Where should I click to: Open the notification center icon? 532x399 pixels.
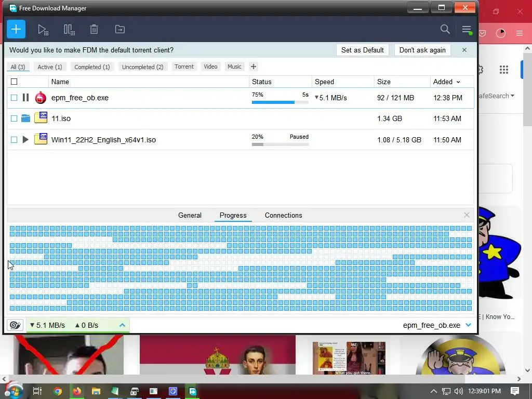[x=515, y=391]
